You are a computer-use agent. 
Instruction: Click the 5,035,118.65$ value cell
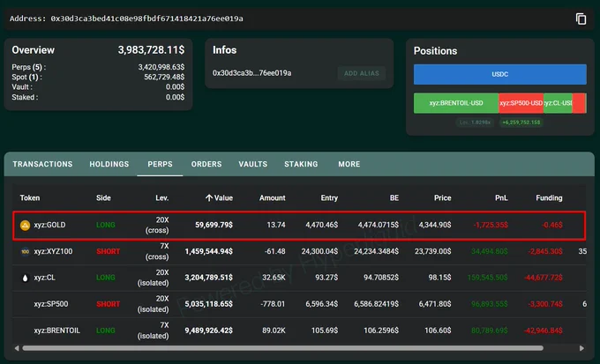[209, 304]
